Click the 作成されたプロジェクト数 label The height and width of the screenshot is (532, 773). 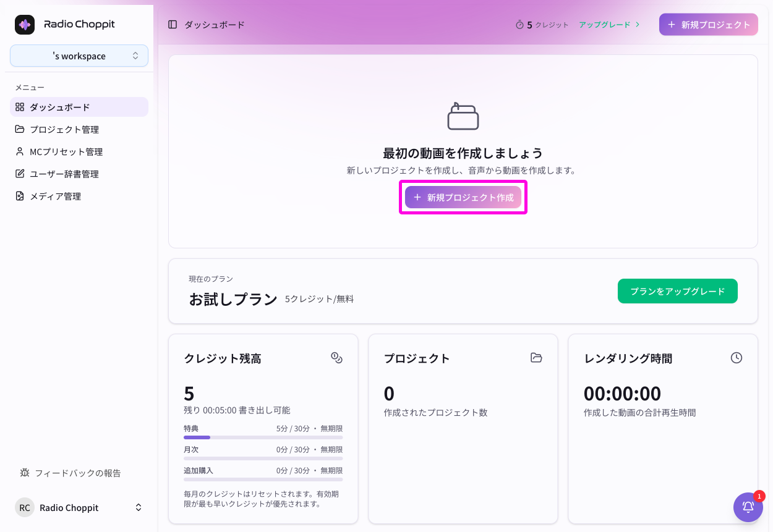tap(435, 412)
